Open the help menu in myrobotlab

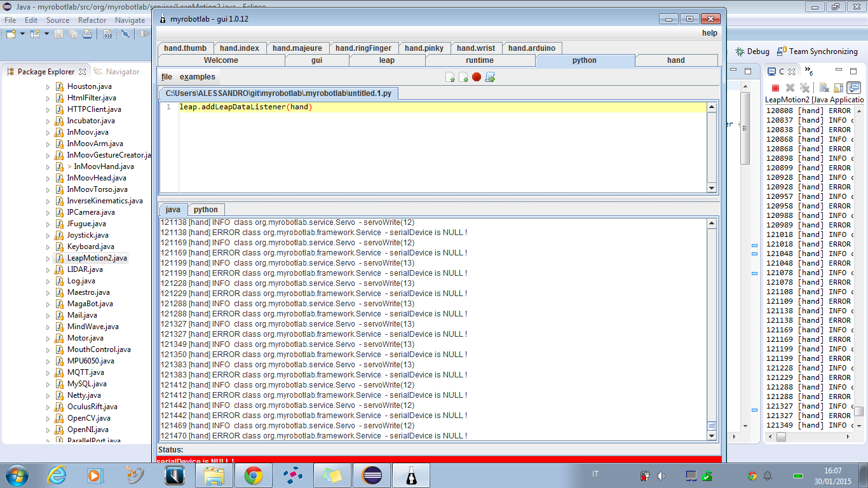(710, 33)
